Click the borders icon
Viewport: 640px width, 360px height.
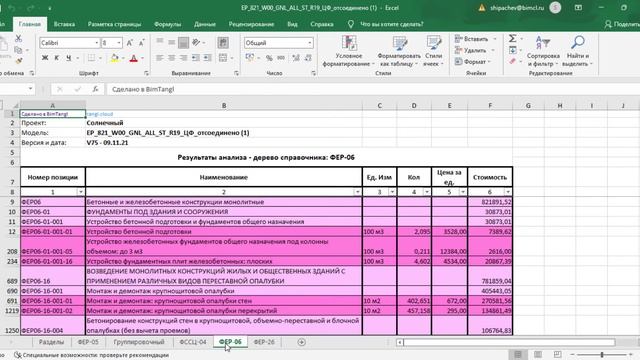click(x=91, y=58)
